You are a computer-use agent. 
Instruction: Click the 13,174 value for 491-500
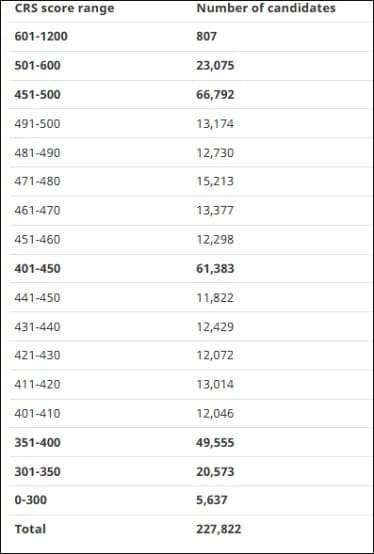[x=215, y=124]
